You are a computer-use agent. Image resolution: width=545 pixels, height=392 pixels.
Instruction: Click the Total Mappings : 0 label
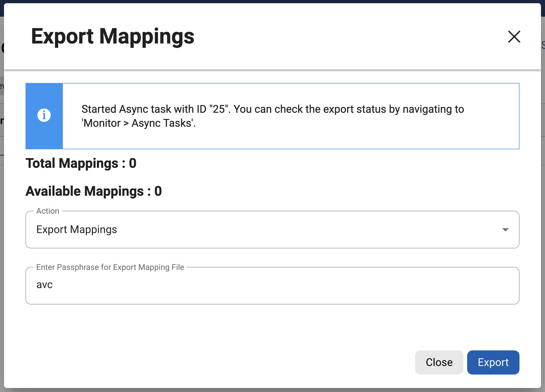81,163
